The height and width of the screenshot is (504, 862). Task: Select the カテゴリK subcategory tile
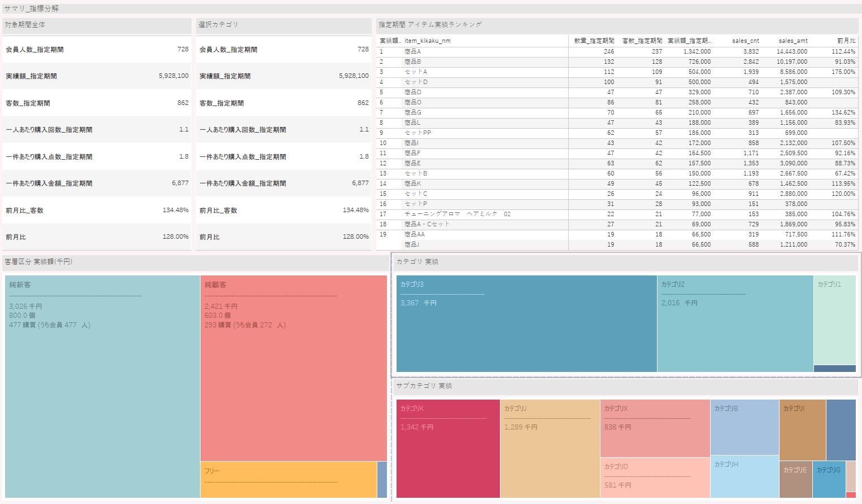click(448, 449)
